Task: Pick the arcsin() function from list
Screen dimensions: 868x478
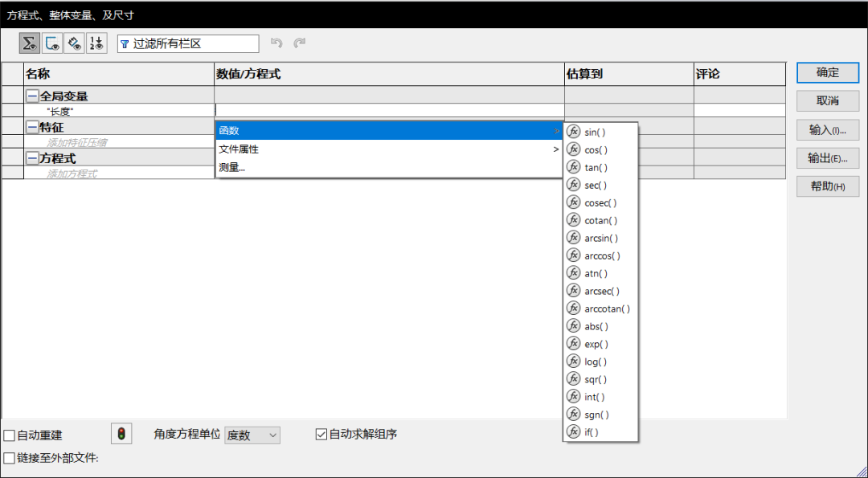Action: pos(601,238)
